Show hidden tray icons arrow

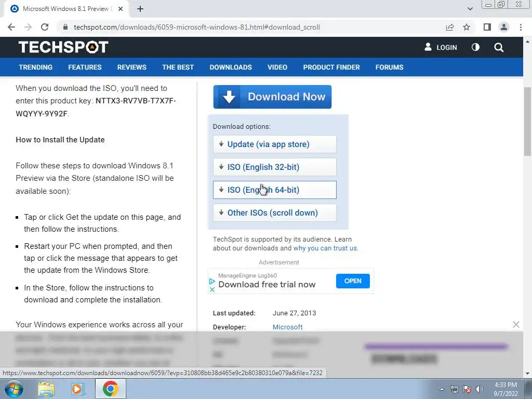tap(442, 389)
